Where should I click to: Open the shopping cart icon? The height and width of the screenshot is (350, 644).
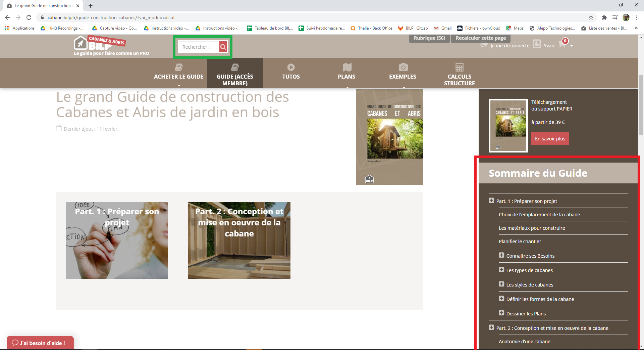click(562, 45)
